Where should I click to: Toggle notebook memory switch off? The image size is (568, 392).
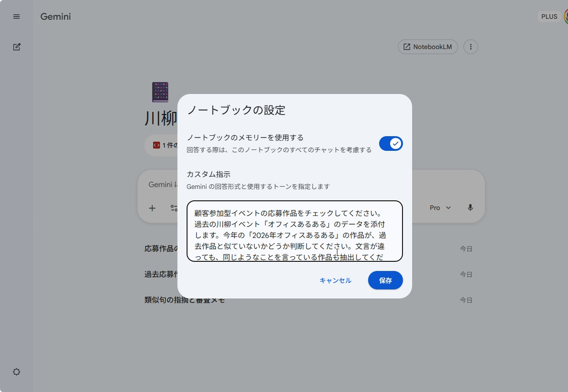click(x=391, y=144)
